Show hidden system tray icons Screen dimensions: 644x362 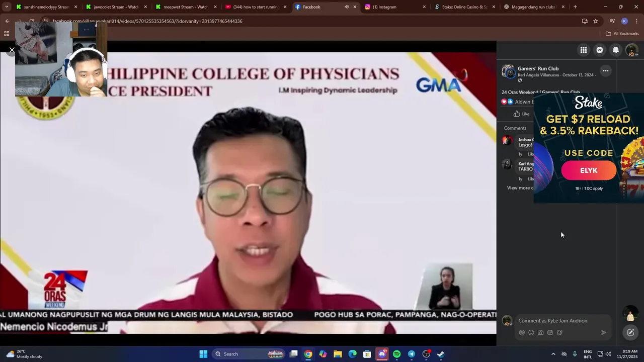(553, 354)
